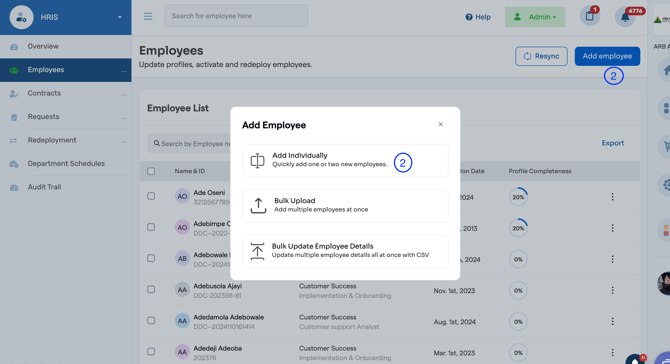Open Department Schedules in sidebar

(66, 164)
